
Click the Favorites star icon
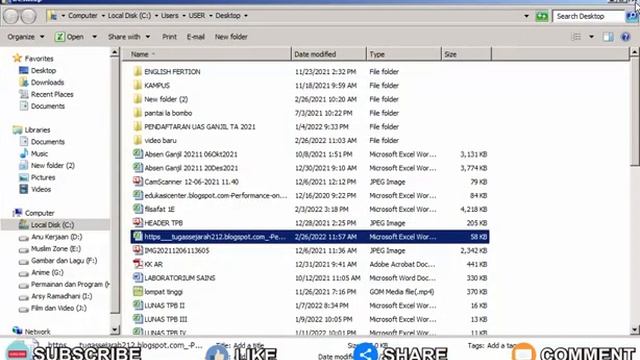tap(17, 58)
